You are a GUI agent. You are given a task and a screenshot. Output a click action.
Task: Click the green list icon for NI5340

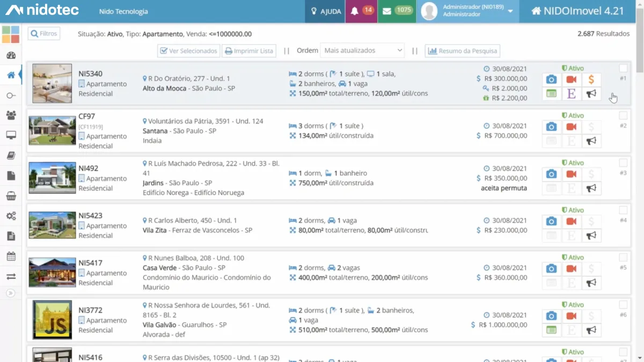click(x=551, y=94)
